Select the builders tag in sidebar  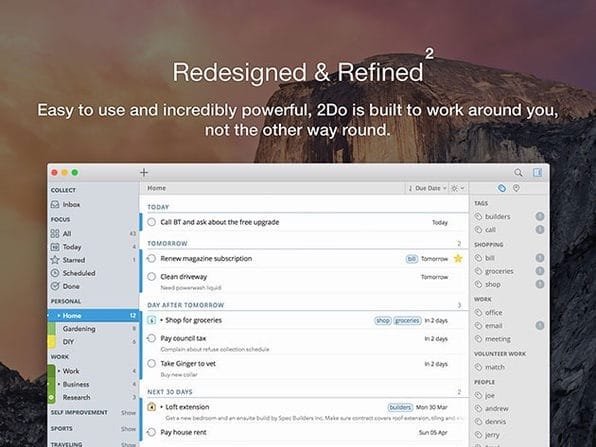[509, 217]
